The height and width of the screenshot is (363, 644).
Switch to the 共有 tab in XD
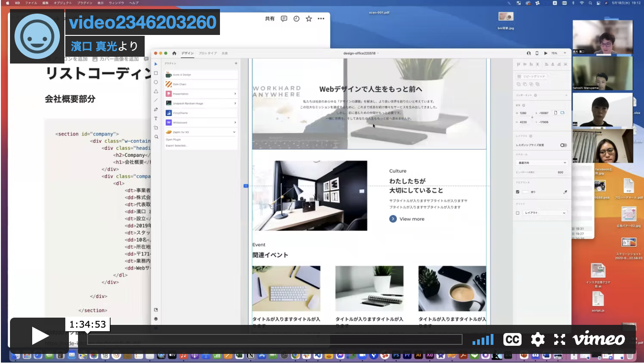pyautogui.click(x=224, y=54)
